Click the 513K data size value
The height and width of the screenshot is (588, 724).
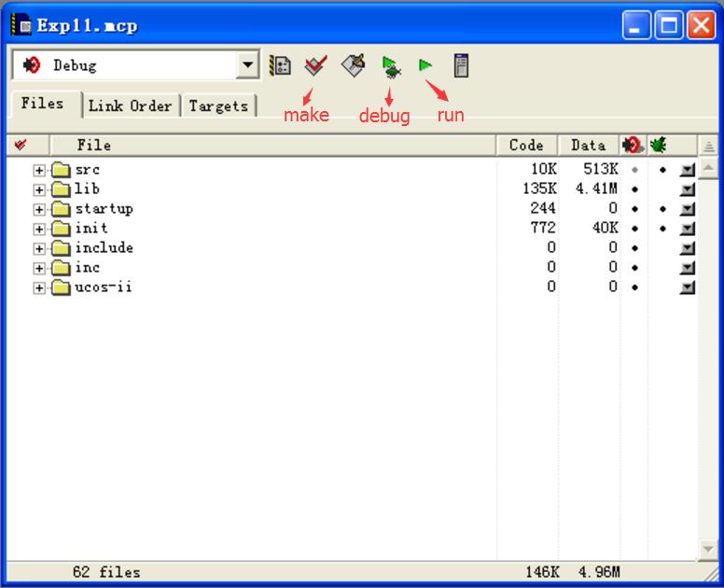coord(601,169)
